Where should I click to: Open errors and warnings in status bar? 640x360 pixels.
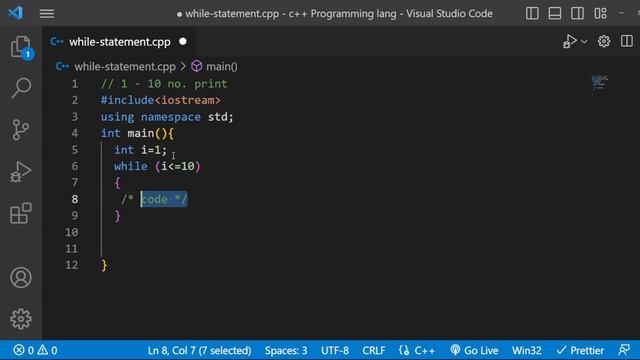[35, 350]
